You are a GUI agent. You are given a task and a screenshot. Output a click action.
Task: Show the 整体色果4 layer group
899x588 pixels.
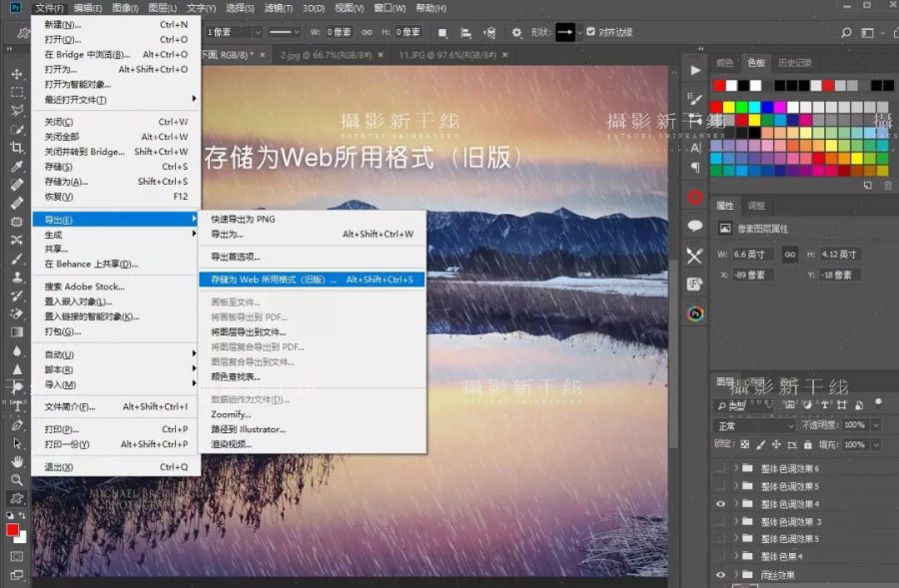pyautogui.click(x=720, y=556)
